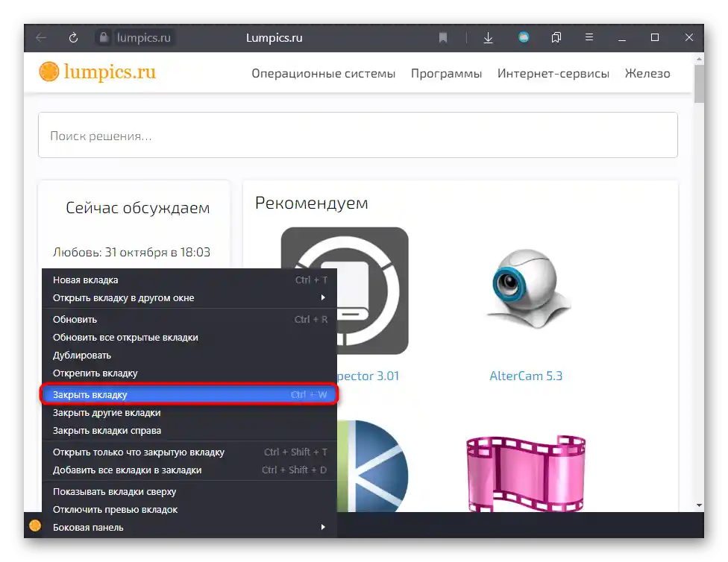Open the browser hamburger menu
This screenshot has width=728, height=562.
pos(589,37)
